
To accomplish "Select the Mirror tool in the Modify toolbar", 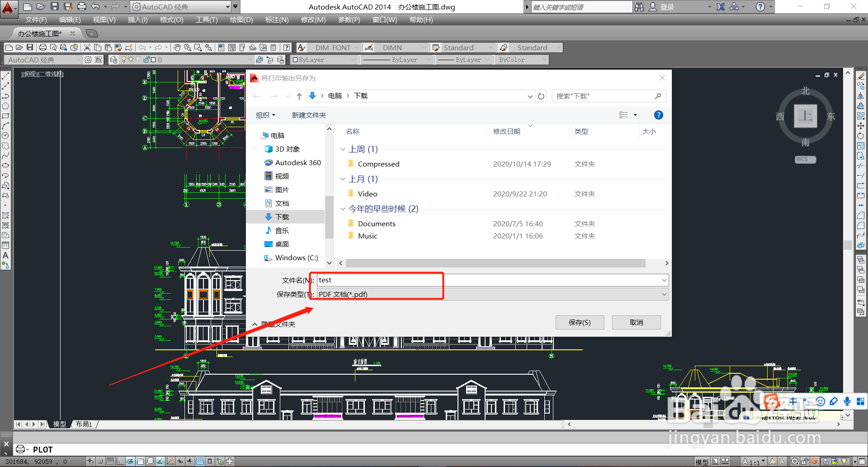I will tap(861, 96).
